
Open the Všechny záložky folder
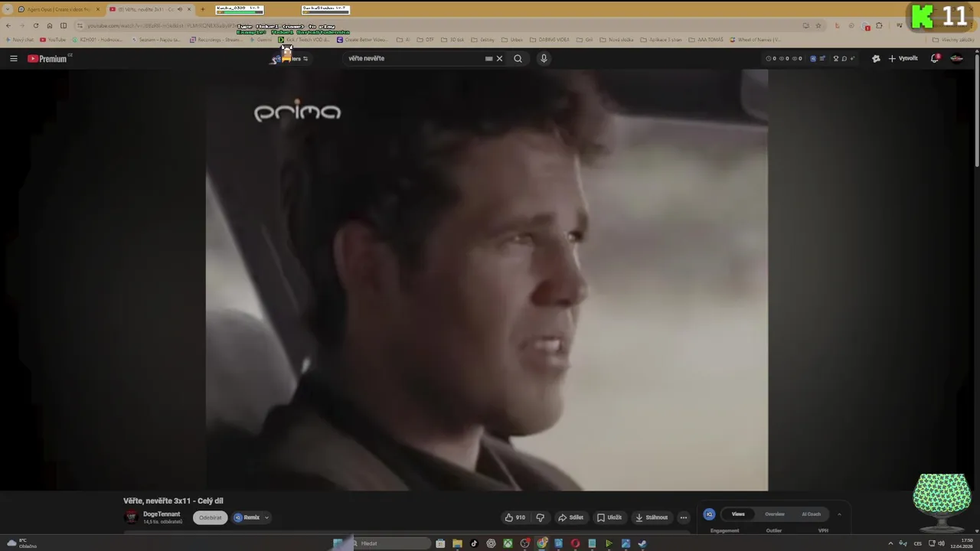click(x=952, y=40)
